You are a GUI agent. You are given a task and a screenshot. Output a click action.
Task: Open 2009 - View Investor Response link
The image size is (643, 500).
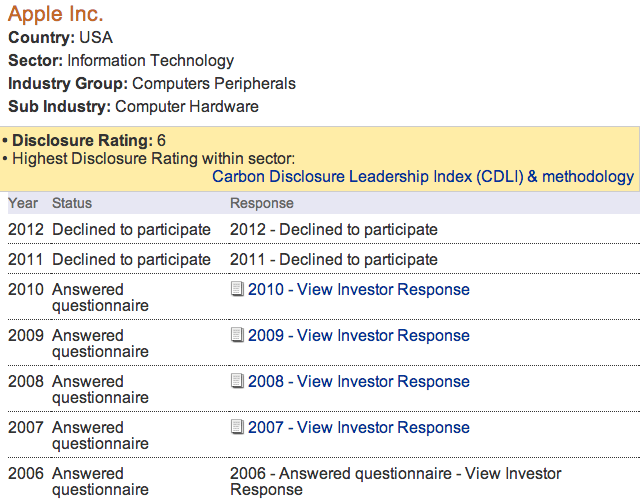coord(358,336)
